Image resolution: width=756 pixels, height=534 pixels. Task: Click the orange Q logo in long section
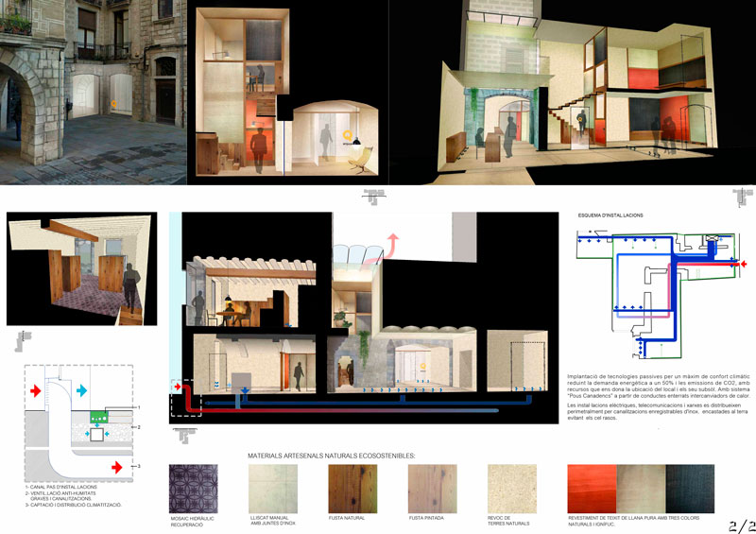(x=422, y=367)
